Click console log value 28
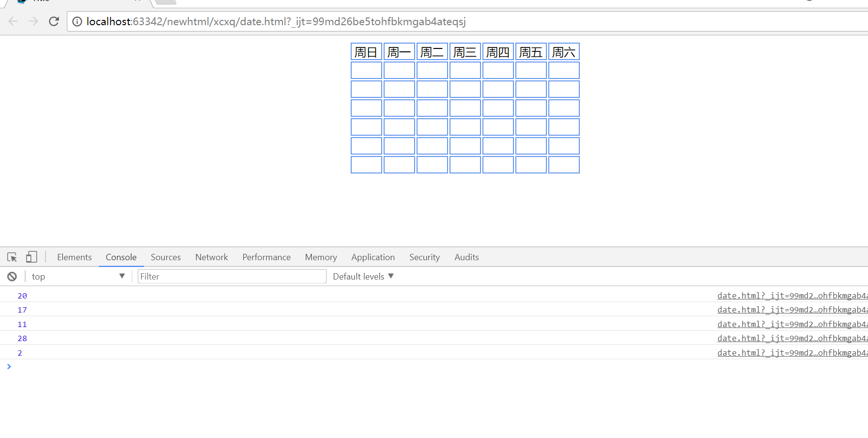The width and height of the screenshot is (868, 438). coord(22,338)
